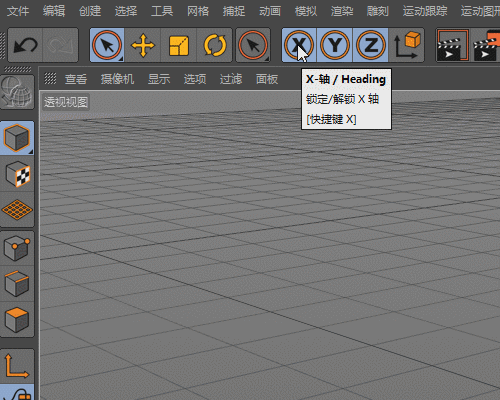Toggle the Y axis lock

point(335,45)
